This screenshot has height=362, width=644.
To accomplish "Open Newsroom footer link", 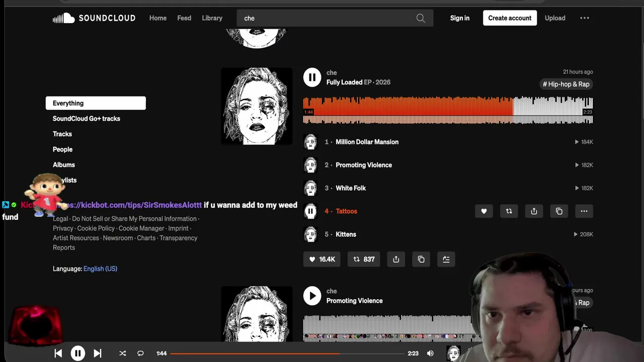I will (118, 238).
